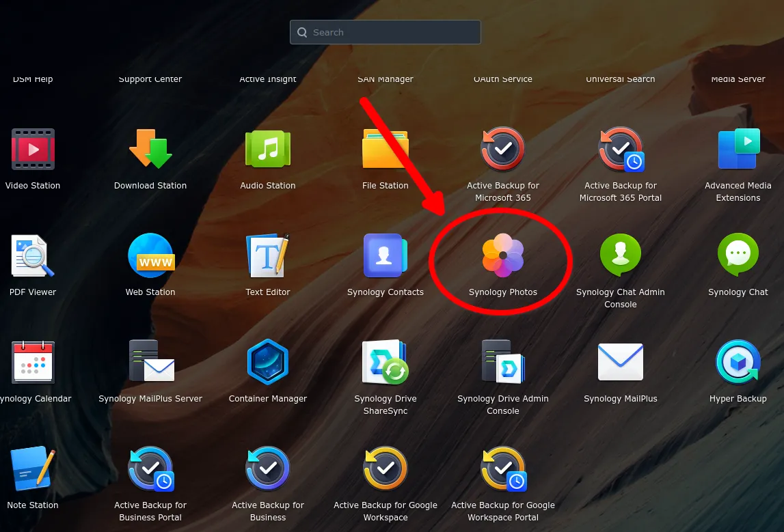Image resolution: width=784 pixels, height=532 pixels.
Task: Open Synology Chat Admin Console
Action: (621, 256)
